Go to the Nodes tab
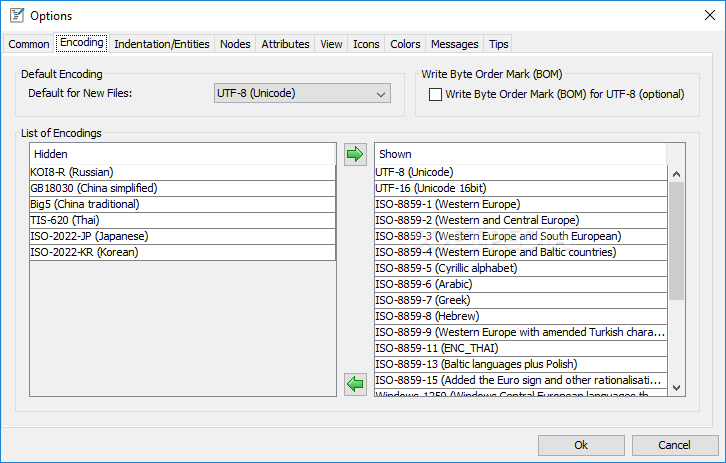726x463 pixels. [235, 44]
